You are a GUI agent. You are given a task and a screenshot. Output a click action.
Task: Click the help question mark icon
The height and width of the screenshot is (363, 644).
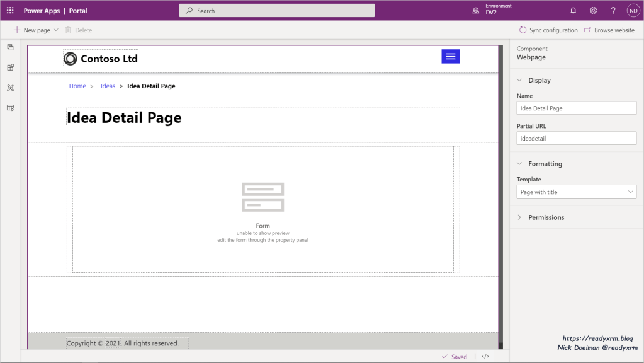tap(613, 11)
